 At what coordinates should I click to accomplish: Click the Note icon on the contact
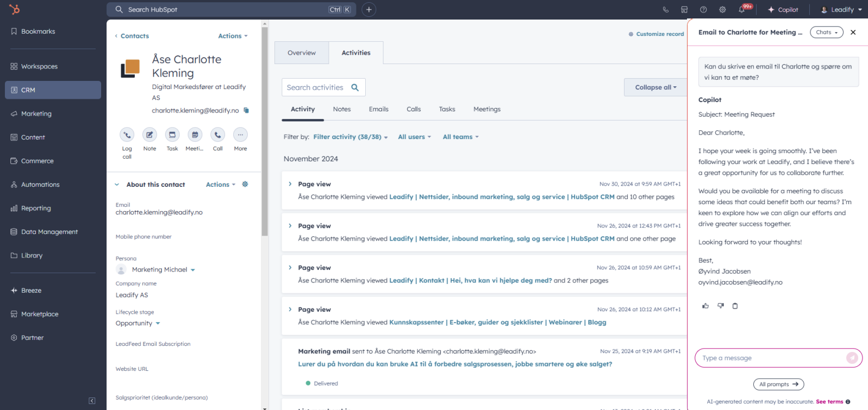[149, 135]
